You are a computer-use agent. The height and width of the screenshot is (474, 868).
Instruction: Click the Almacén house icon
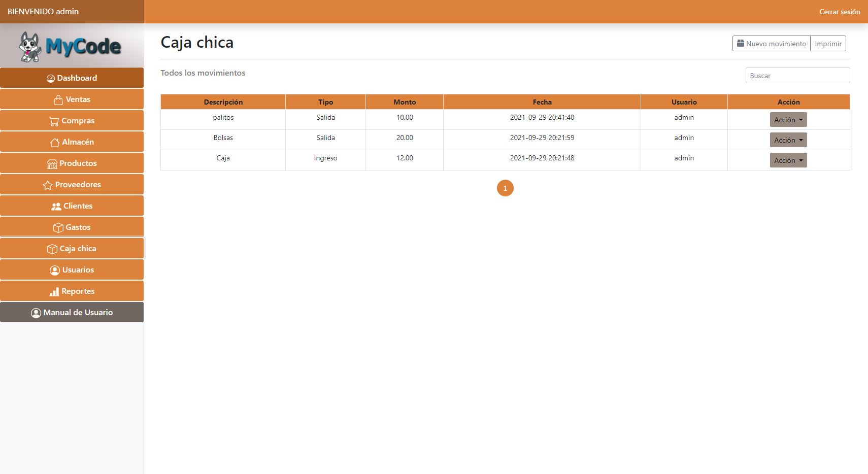tap(54, 143)
